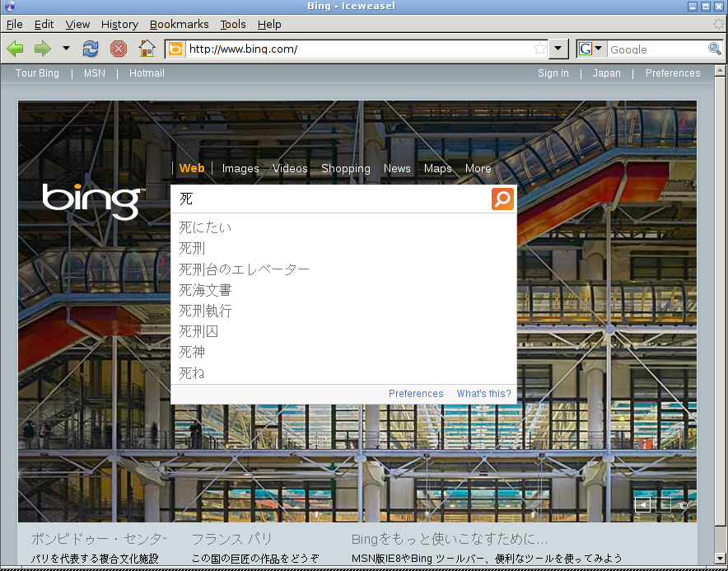The width and height of the screenshot is (728, 571).
Task: Show previous Bing background image
Action: (642, 504)
